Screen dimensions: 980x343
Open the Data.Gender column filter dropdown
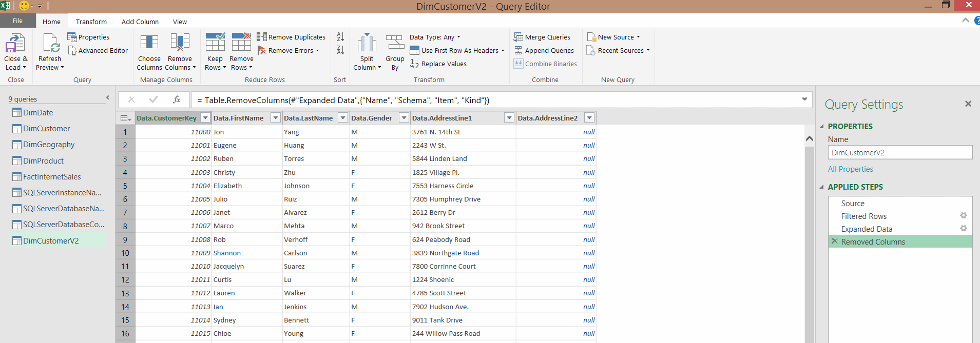tap(404, 118)
